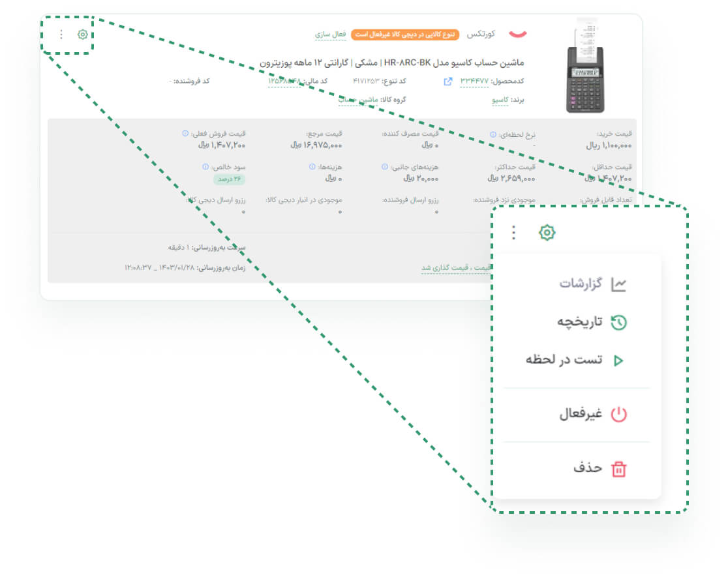Open product group link ماشین حساب
The height and width of the screenshot is (579, 728).
(x=358, y=100)
